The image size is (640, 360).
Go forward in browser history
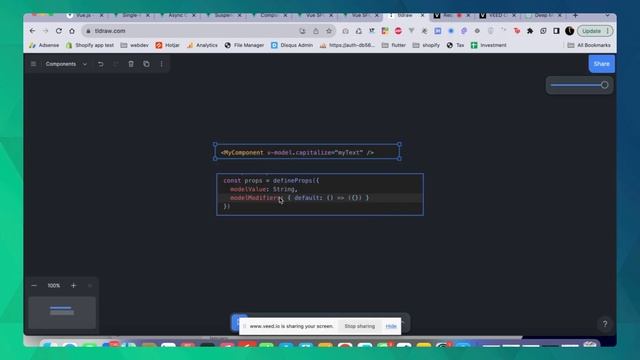46,31
